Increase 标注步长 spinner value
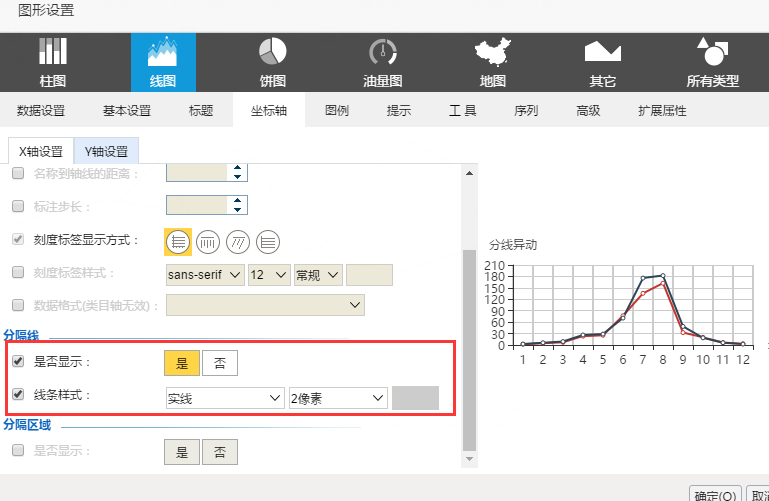Image resolution: width=769 pixels, height=501 pixels. (x=237, y=200)
